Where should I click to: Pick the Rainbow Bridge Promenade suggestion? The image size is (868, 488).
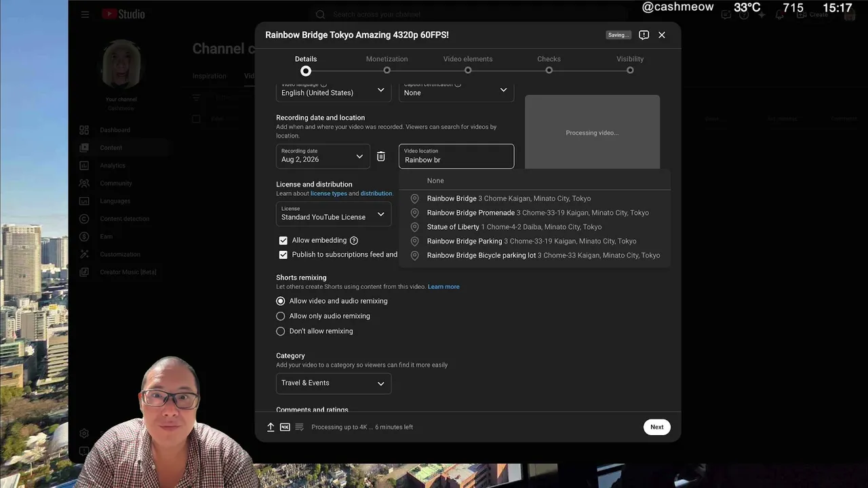(534, 213)
